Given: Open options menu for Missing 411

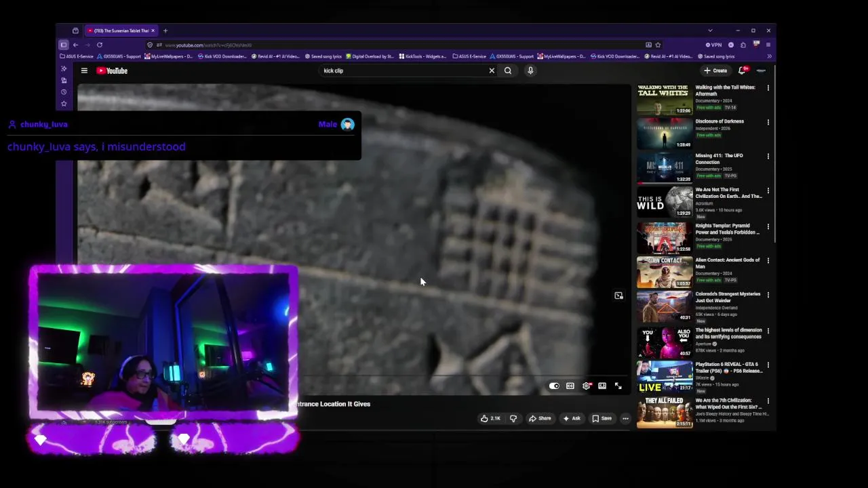Looking at the screenshot, I should 768,157.
